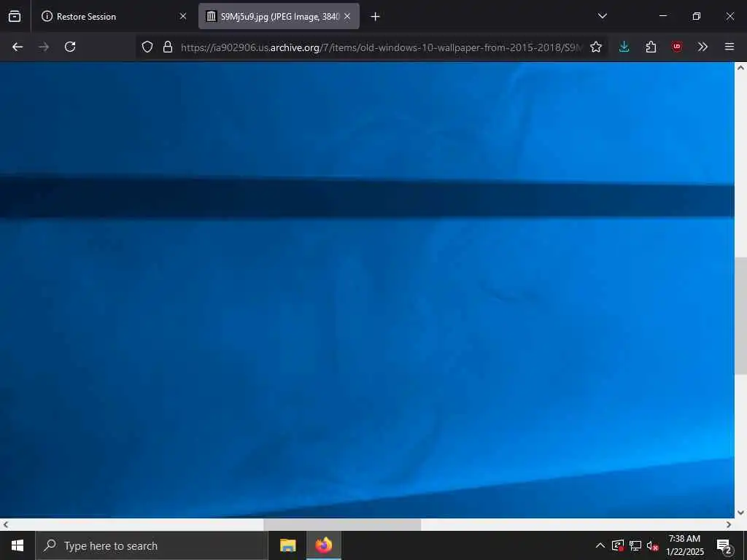This screenshot has width=747, height=560.
Task: Click the vertical scrollbar up arrow
Action: 741,68
